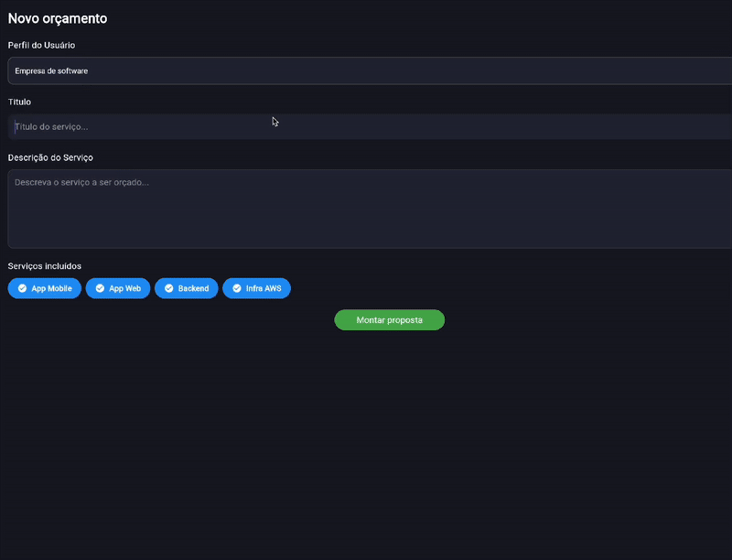This screenshot has height=560, width=732.
Task: Click into the Descrição do Serviço textarea
Action: coord(370,209)
